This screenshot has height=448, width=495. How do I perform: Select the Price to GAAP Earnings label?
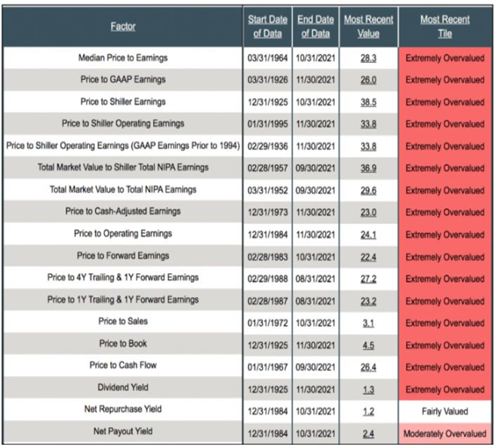(123, 79)
